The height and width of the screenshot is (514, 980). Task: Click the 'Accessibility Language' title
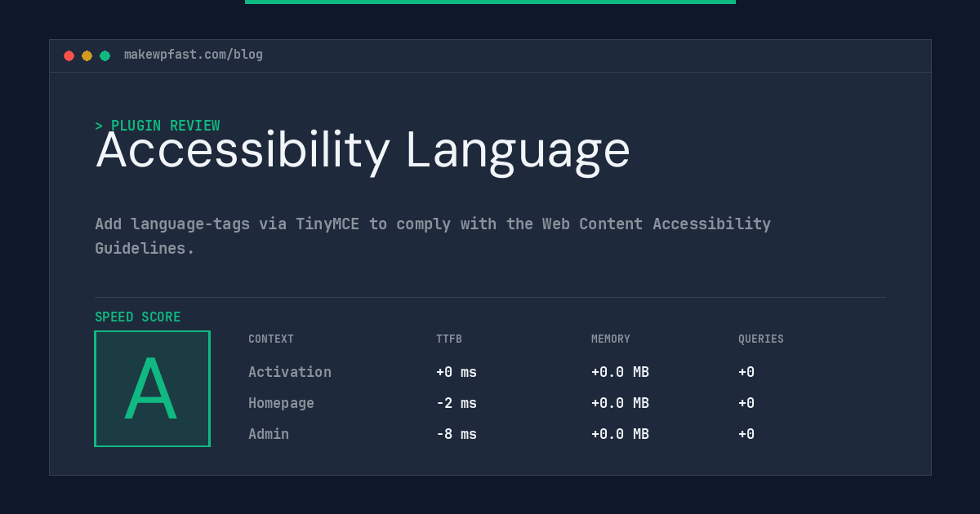click(x=363, y=151)
